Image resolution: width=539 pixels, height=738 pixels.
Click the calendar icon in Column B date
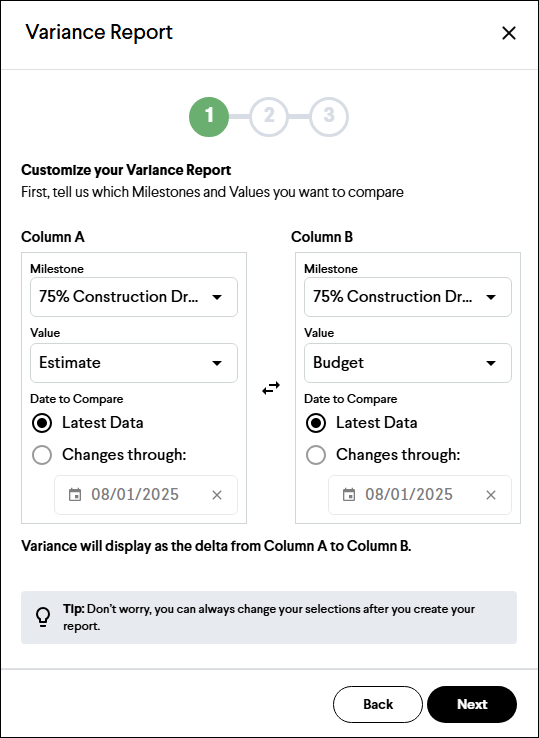coord(349,495)
